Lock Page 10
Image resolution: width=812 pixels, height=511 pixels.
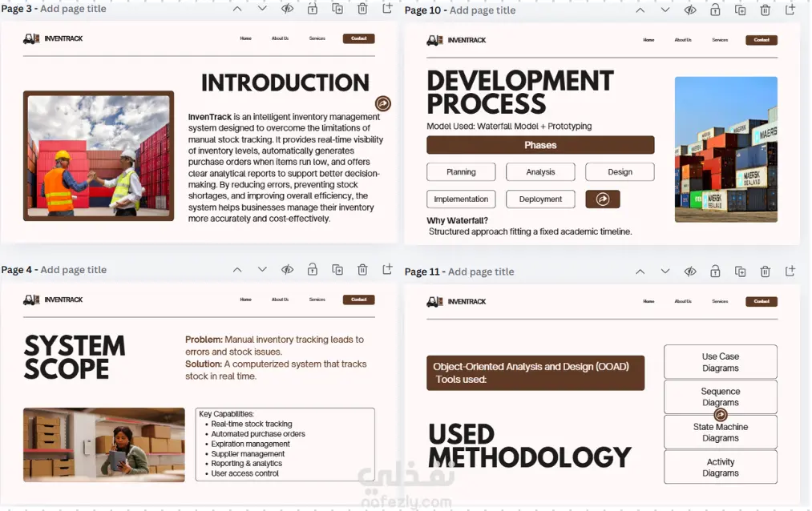pyautogui.click(x=715, y=10)
